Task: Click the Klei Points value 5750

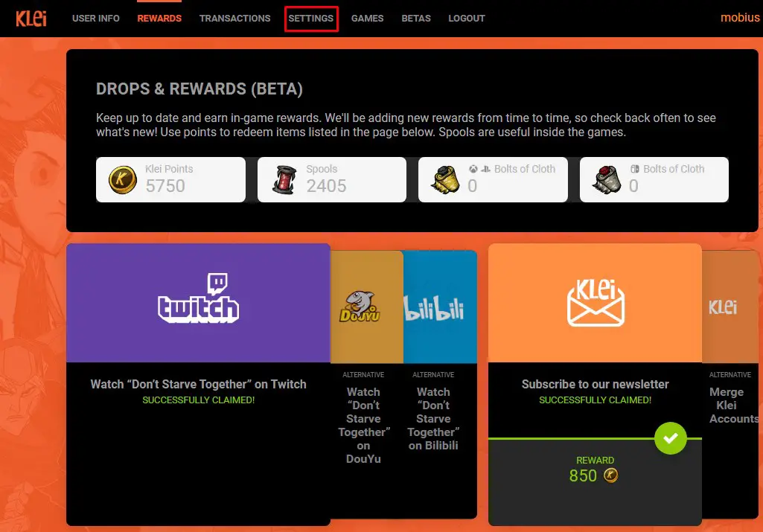Action: click(x=165, y=186)
